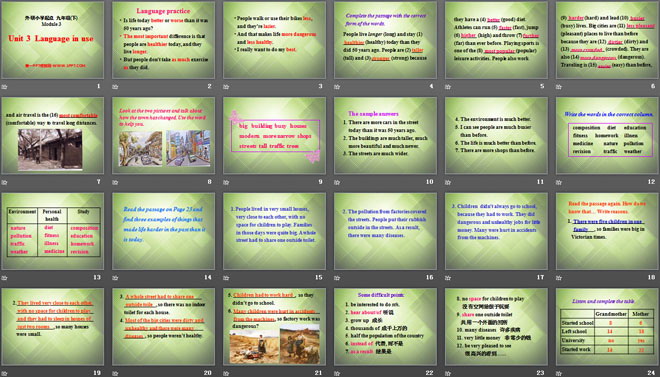
Task: Click slide number 9 label
Action: (x=321, y=182)
